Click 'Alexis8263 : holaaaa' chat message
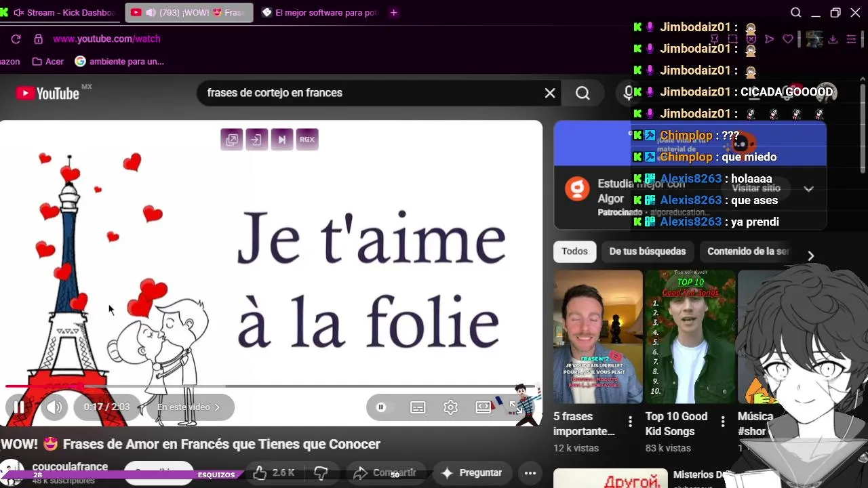 703,179
